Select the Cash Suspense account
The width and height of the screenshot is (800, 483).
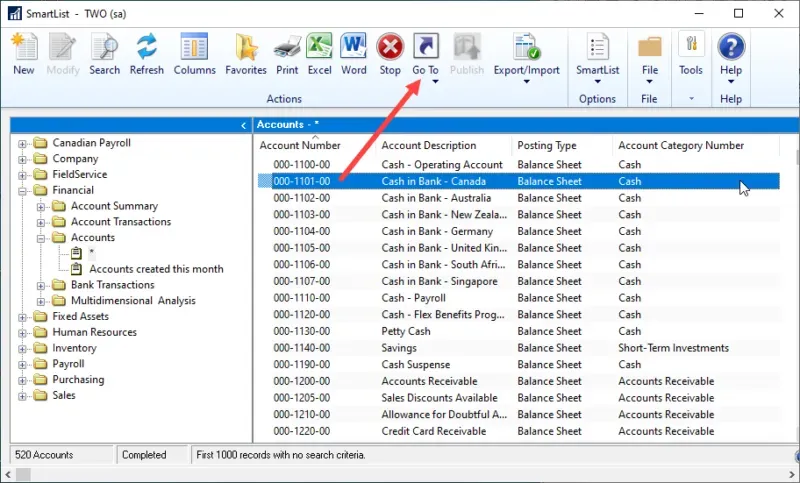click(x=518, y=364)
